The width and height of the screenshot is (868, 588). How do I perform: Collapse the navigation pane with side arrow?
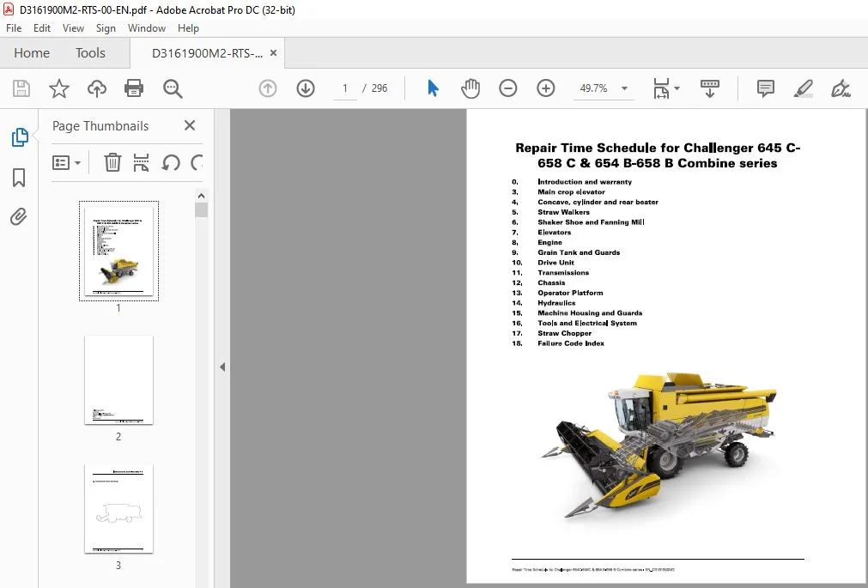(x=222, y=367)
